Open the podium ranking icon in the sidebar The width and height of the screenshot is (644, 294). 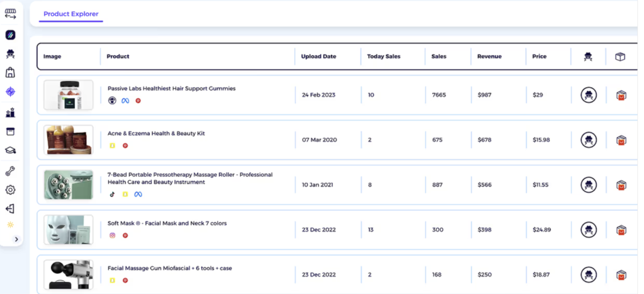coord(10,112)
